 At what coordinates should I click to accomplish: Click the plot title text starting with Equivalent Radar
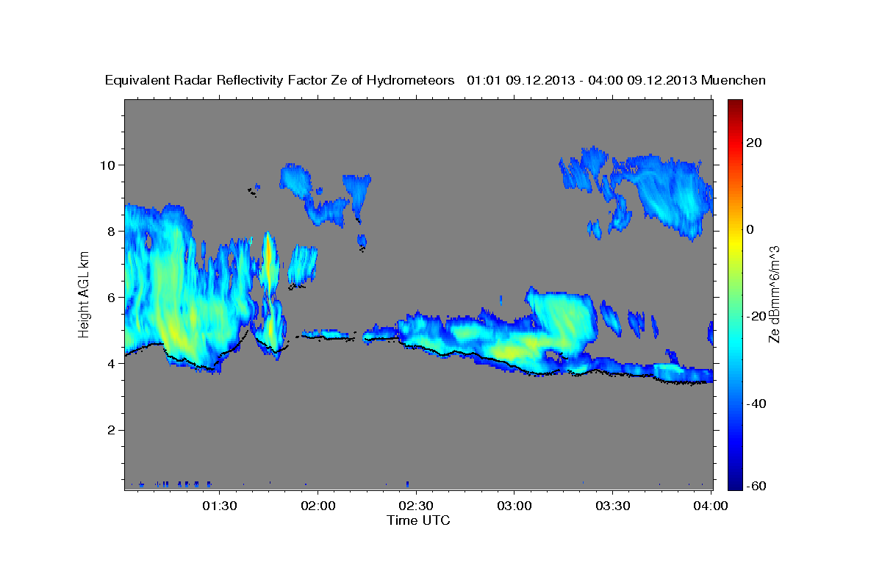coord(435,81)
